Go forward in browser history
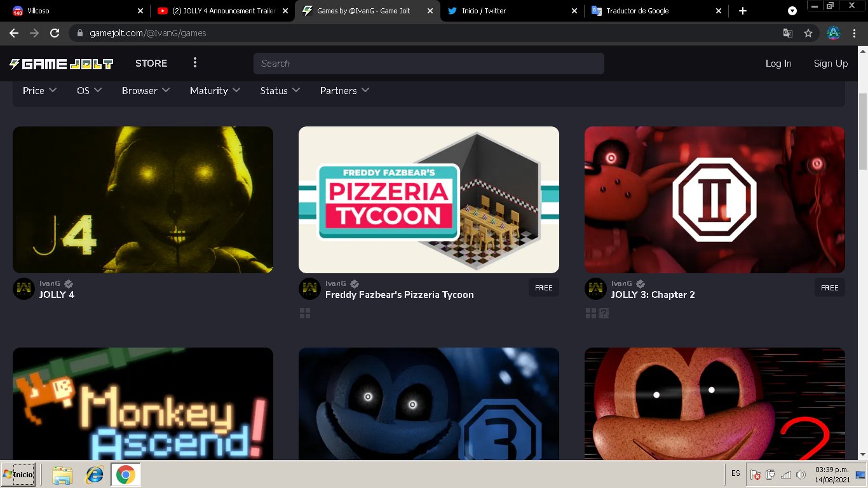This screenshot has width=868, height=488. click(34, 33)
